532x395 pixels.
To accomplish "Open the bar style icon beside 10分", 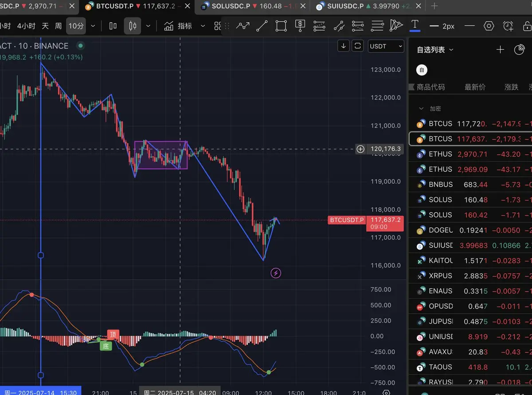I will point(113,26).
